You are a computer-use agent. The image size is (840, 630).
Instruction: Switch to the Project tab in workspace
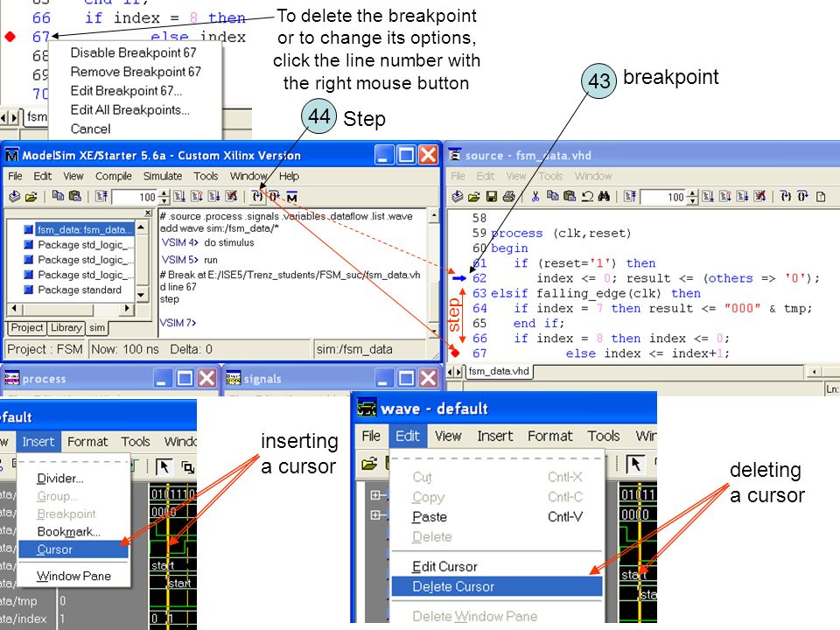click(x=27, y=327)
